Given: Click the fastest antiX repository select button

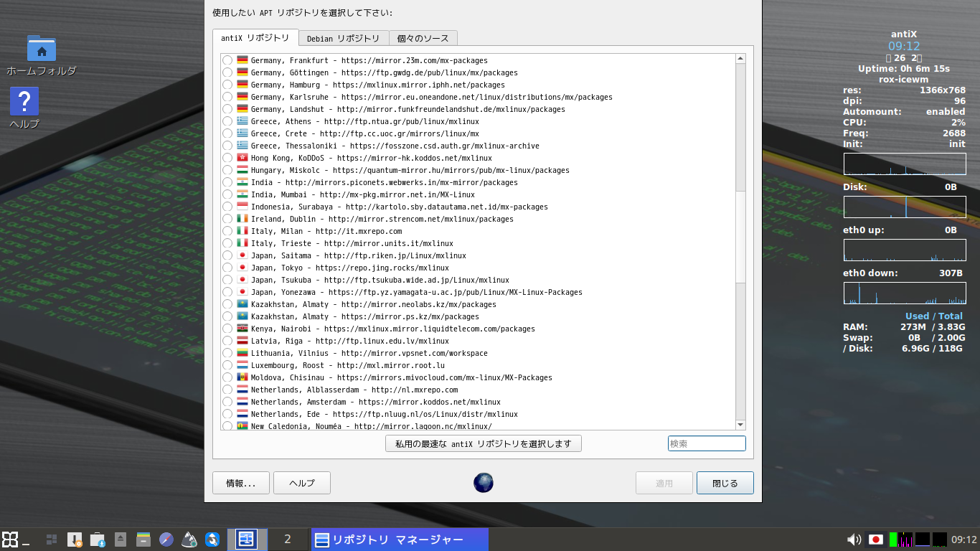Looking at the screenshot, I should (x=483, y=443).
